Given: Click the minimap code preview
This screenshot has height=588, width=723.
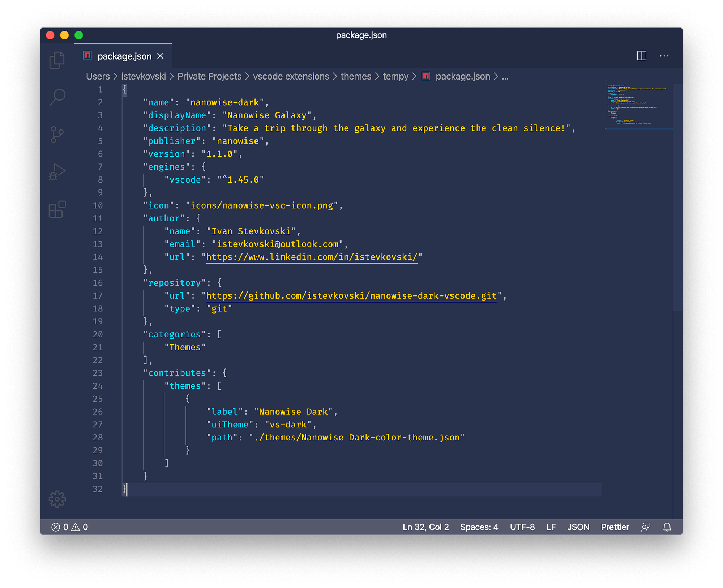Looking at the screenshot, I should (x=638, y=106).
